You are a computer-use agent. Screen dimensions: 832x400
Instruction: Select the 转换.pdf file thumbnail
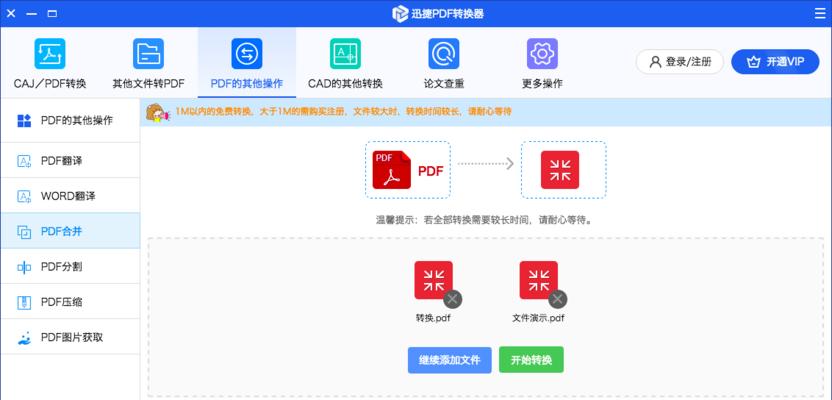[x=434, y=280]
